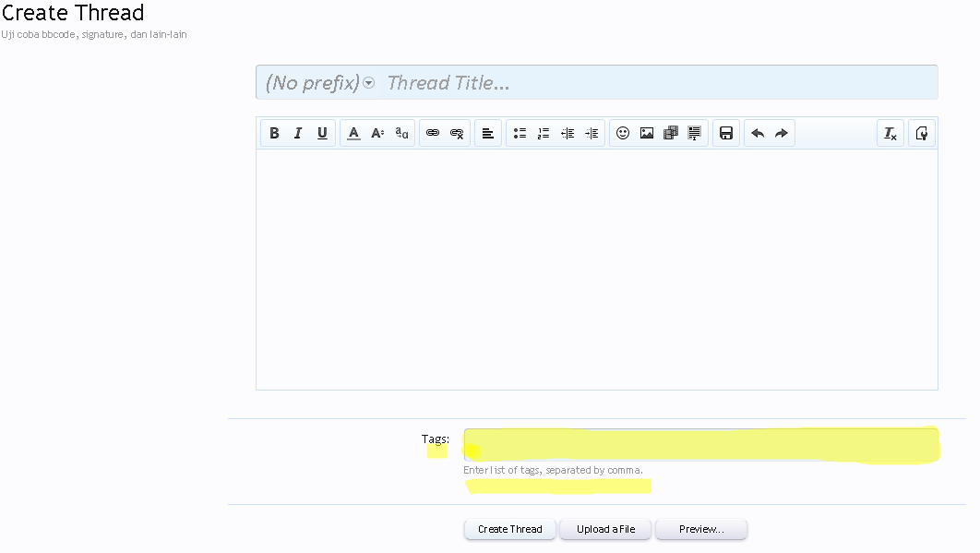980x553 pixels.
Task: Undo the last edit
Action: pos(758,133)
